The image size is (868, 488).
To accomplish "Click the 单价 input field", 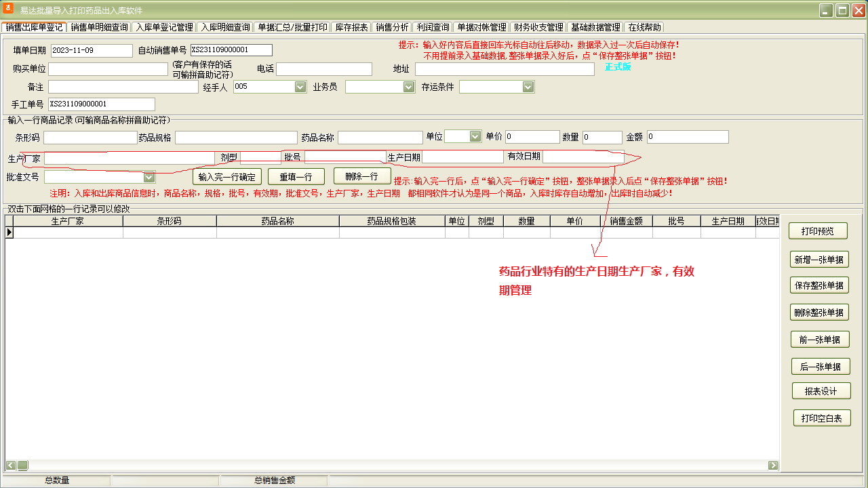I will click(532, 137).
